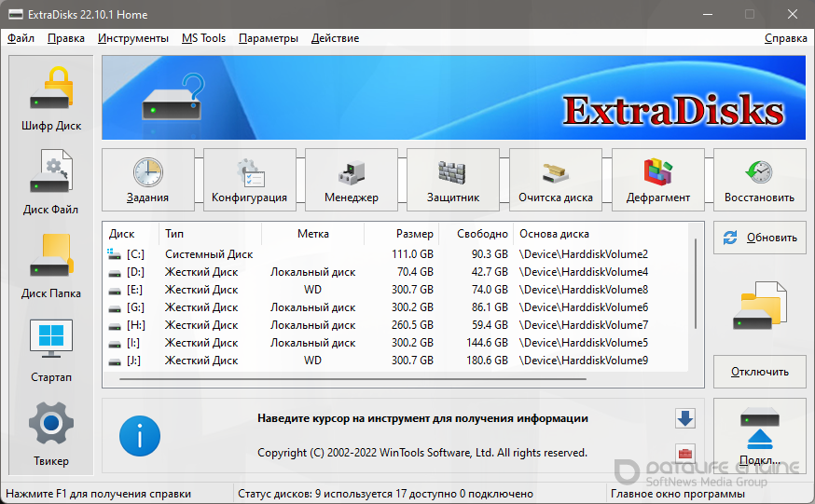Open Задания clock tool
Image resolution: width=815 pixels, height=504 pixels.
tap(148, 180)
